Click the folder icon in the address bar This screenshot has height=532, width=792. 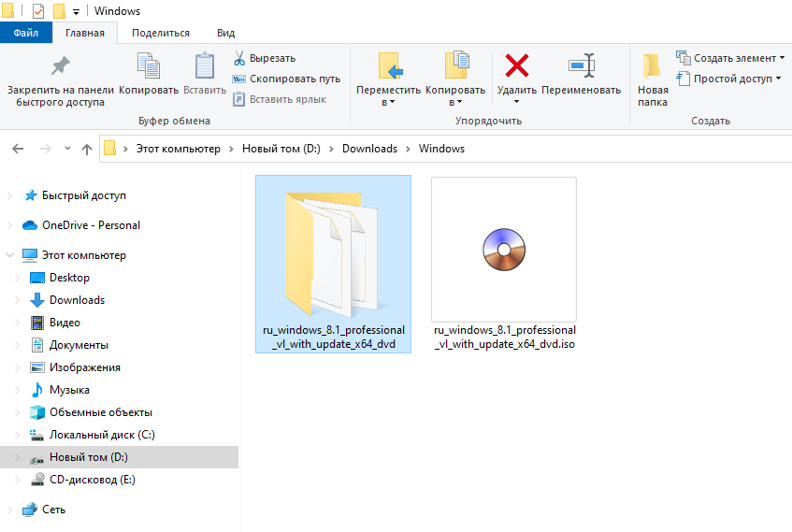(109, 148)
